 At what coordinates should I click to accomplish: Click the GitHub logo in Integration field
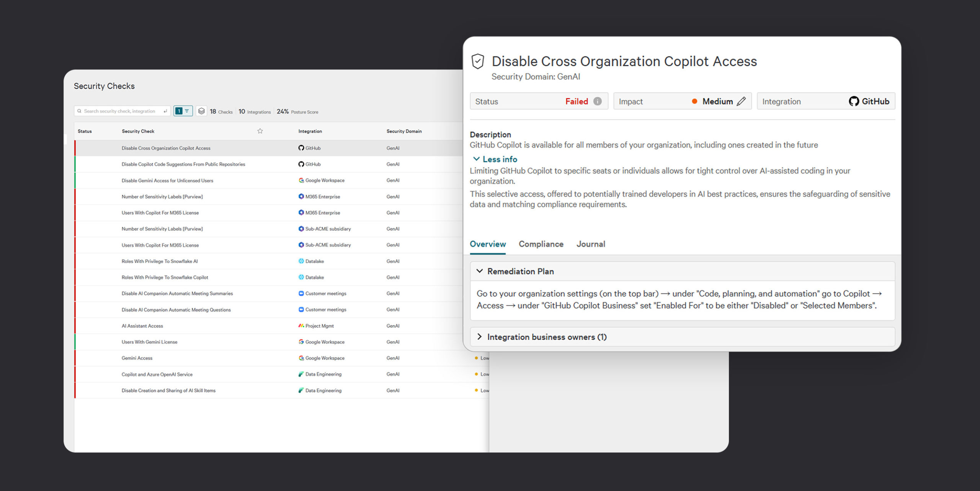(854, 101)
